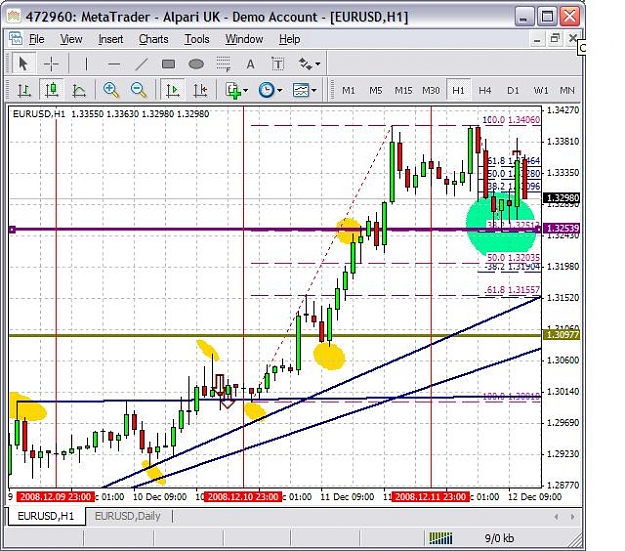Click the 12 Dec 09:00 time label
This screenshot has height=551, width=625.
(x=535, y=497)
